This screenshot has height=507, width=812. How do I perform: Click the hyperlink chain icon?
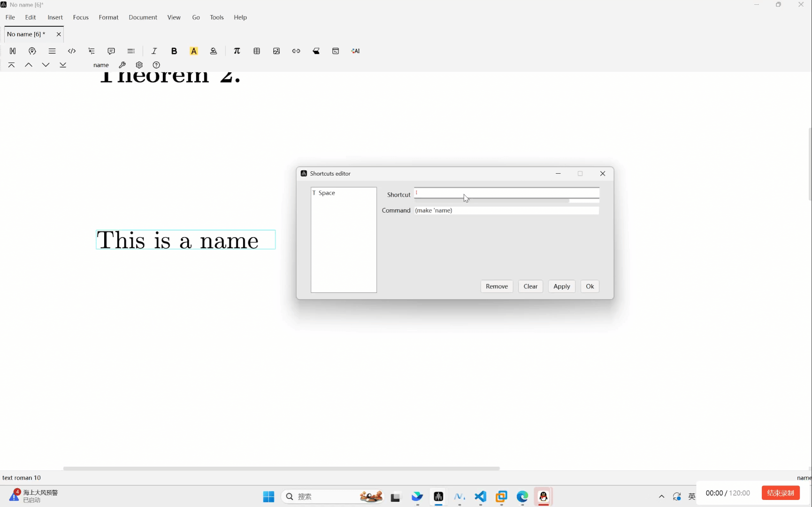tap(296, 51)
